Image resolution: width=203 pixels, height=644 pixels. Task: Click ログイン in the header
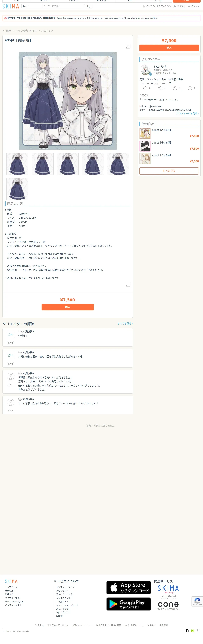tap(194, 6)
